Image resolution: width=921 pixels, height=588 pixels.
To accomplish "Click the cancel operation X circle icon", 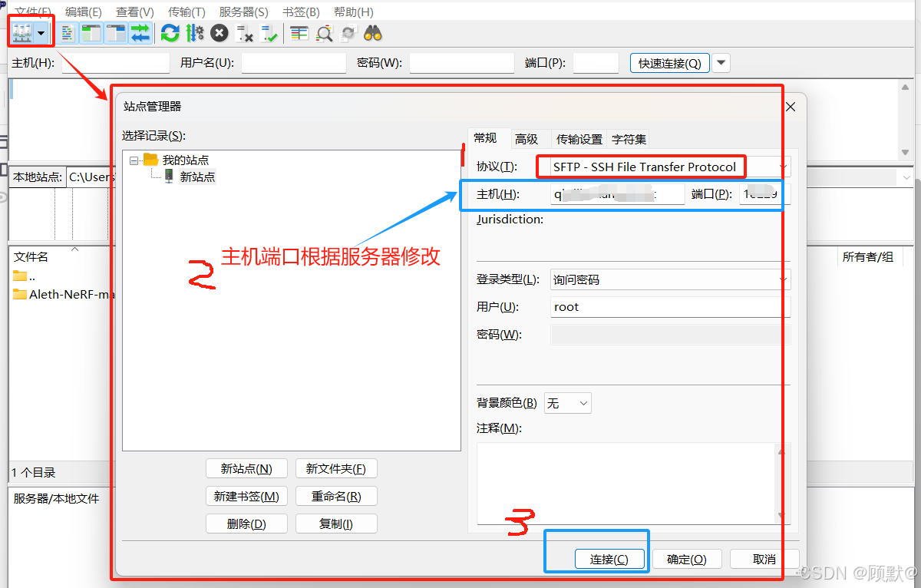I will coord(220,33).
